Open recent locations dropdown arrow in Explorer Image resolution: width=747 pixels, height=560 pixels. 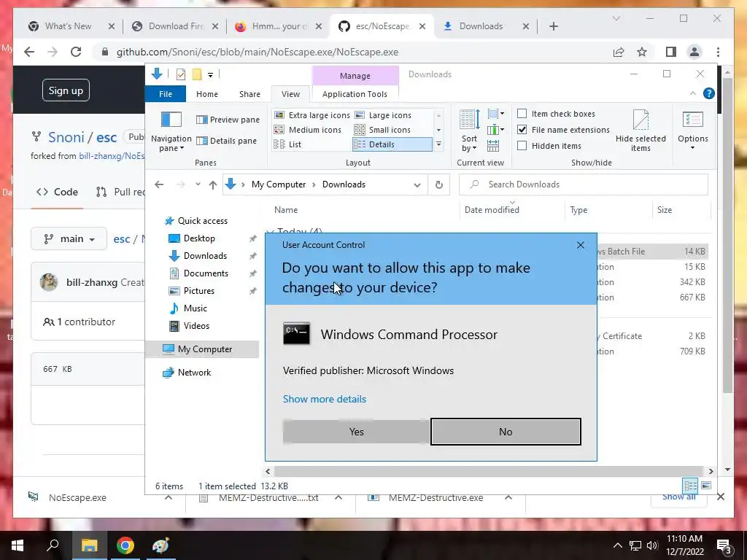(198, 184)
